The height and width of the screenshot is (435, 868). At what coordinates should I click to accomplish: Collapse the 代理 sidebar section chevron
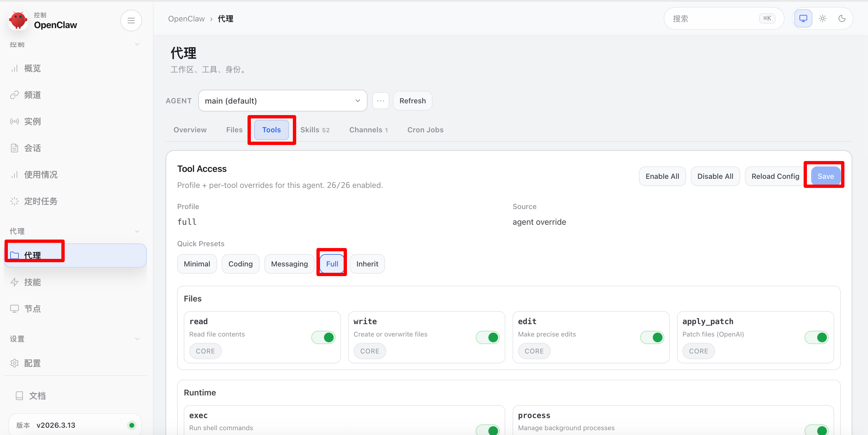point(137,231)
